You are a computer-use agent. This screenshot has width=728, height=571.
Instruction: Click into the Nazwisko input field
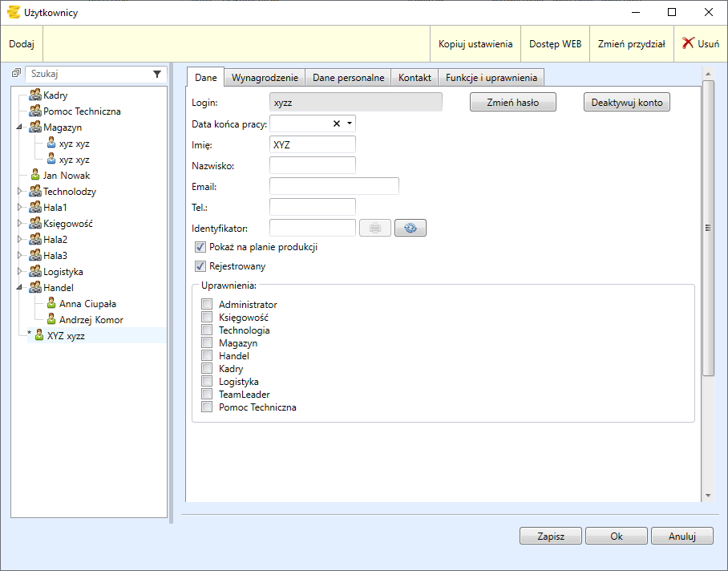click(x=313, y=165)
